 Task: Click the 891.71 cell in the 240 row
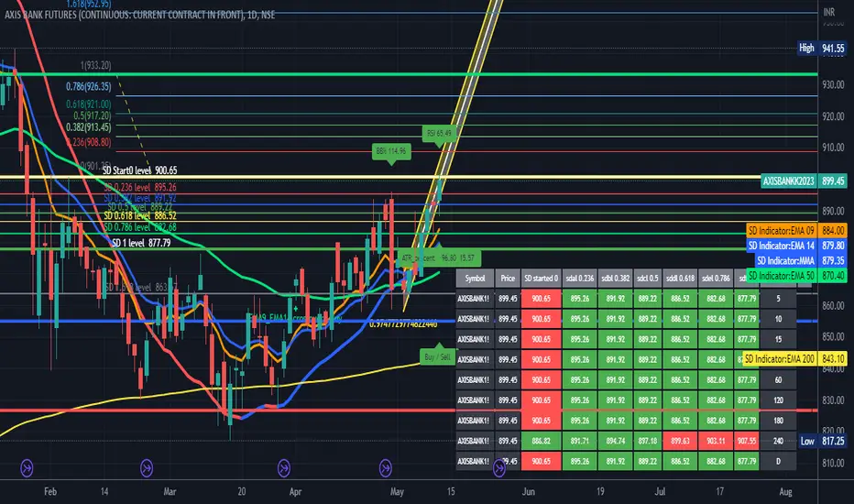coord(579,441)
